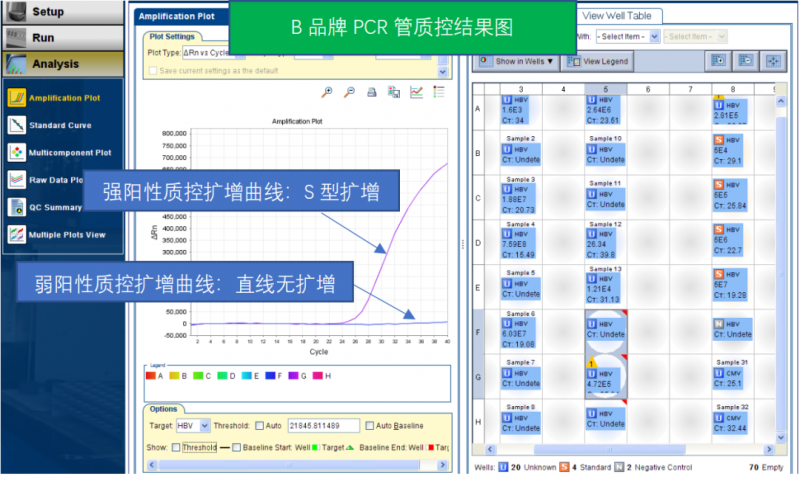Open the disabled second Select Item dropdown

[x=694, y=37]
